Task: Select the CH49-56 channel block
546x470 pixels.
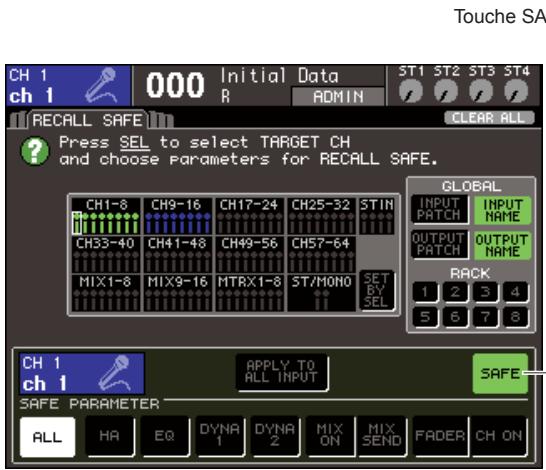Action: tap(249, 254)
